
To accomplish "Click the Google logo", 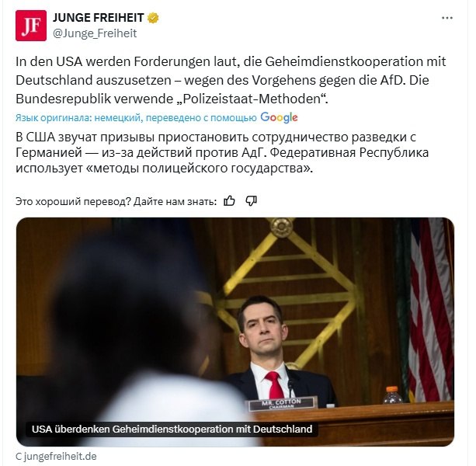I will point(279,118).
